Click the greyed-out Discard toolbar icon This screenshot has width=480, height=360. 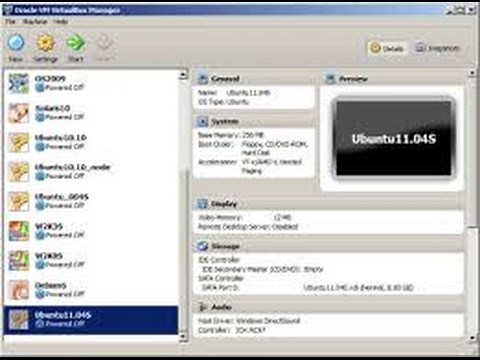(105, 43)
